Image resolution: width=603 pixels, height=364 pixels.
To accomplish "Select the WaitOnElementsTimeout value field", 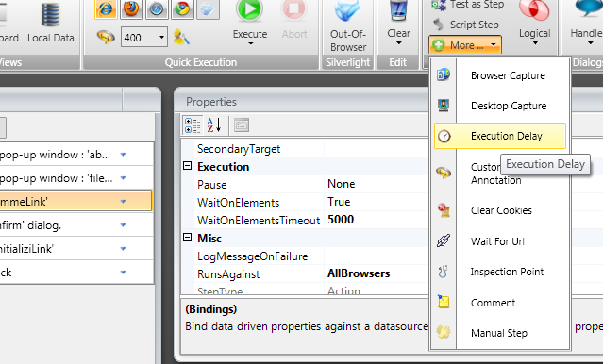I will 376,220.
